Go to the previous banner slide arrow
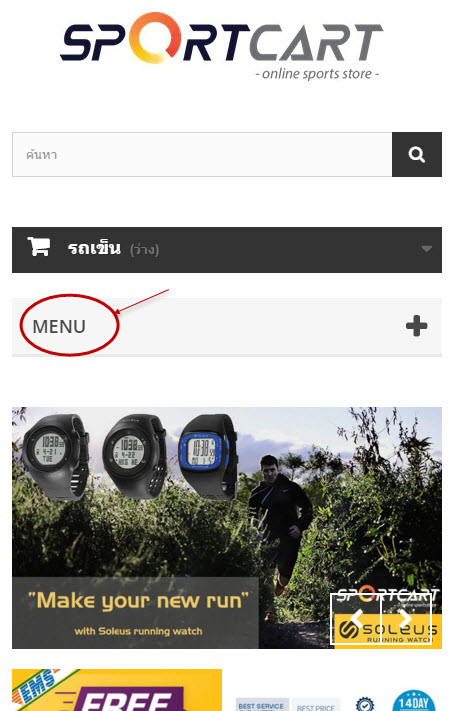Viewport: 454px width, 711px height. point(356,618)
